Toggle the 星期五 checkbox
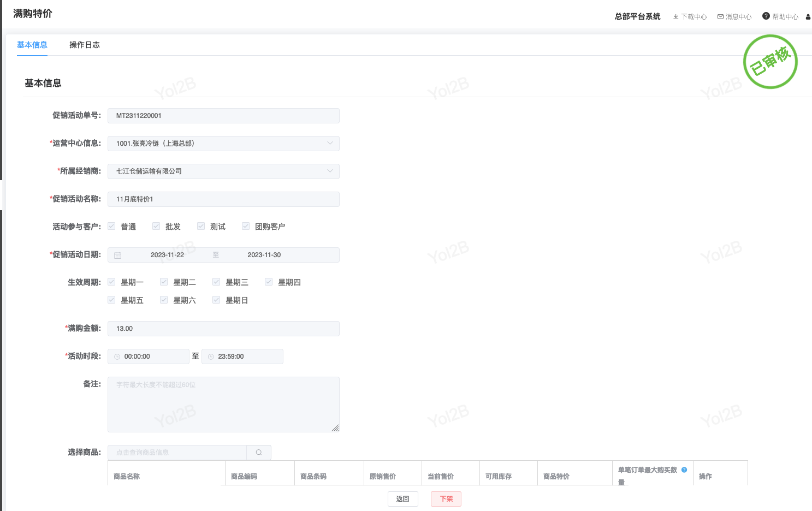Screen dimensions: 812x511 (x=111, y=300)
